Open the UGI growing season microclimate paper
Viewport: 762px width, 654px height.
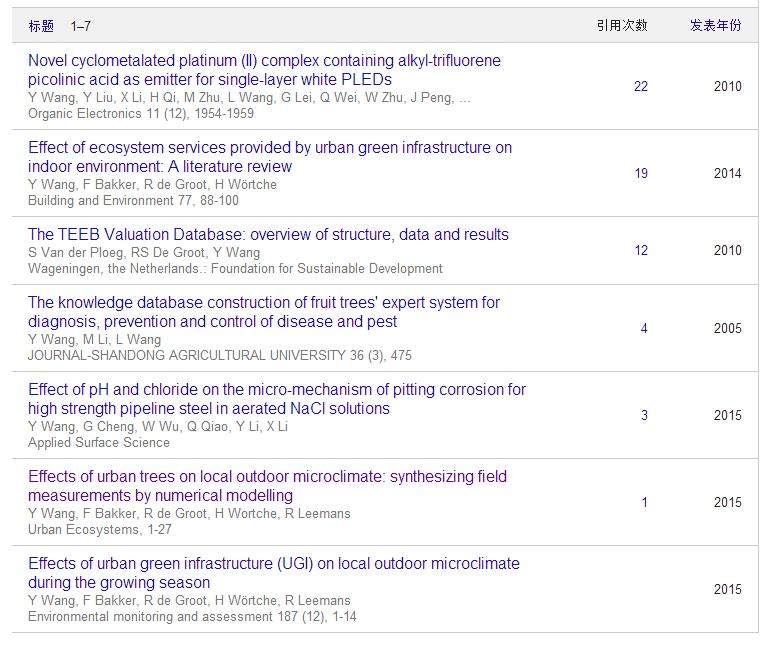click(x=273, y=573)
